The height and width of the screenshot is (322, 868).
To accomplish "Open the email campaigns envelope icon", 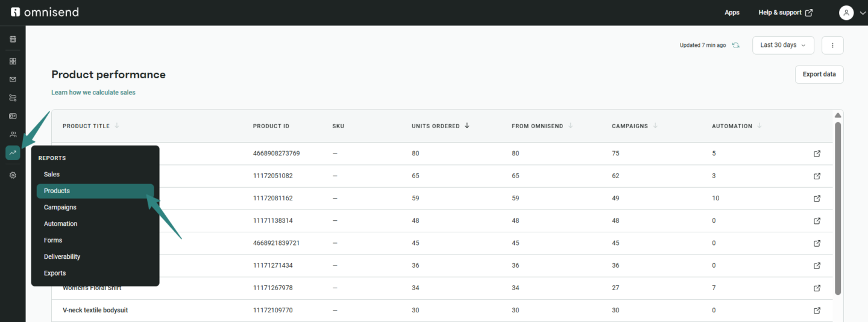I will point(13,79).
